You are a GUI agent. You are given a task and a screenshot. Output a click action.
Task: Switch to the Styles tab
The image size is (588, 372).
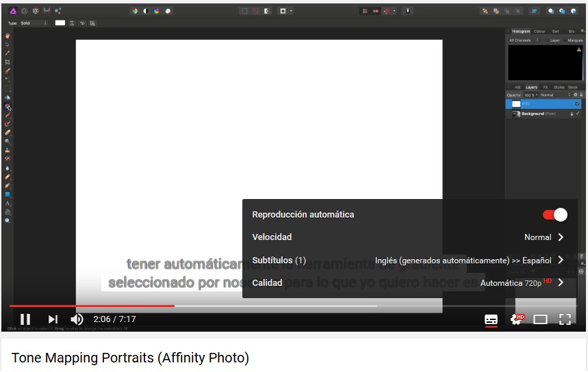point(559,88)
